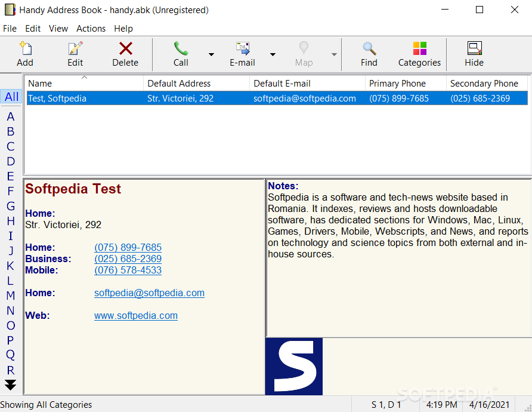Filter contacts by letter F
The height and width of the screenshot is (412, 532).
point(11,192)
